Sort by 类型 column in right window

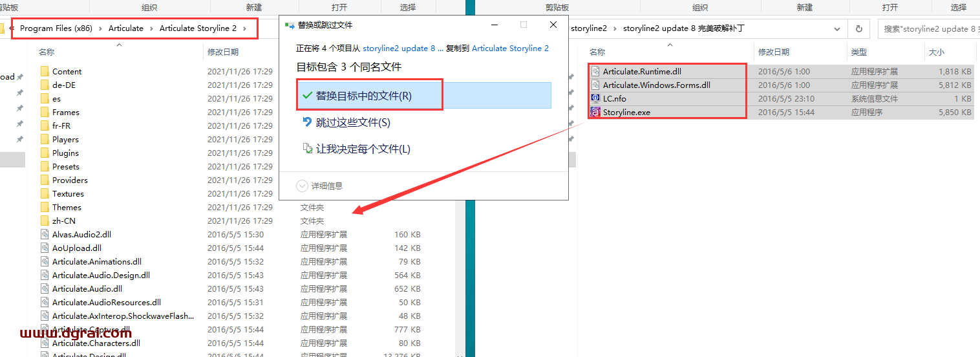pos(859,52)
